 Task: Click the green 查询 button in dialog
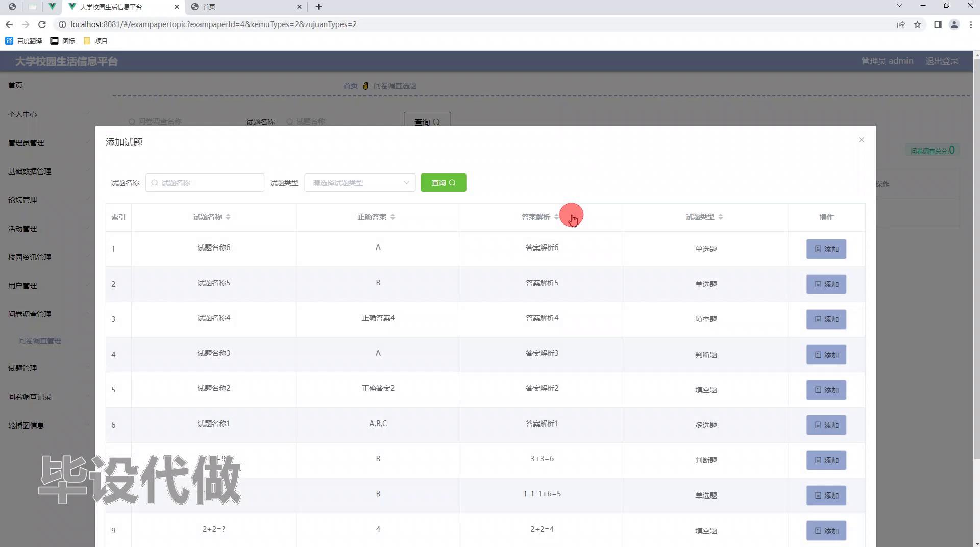pos(443,183)
